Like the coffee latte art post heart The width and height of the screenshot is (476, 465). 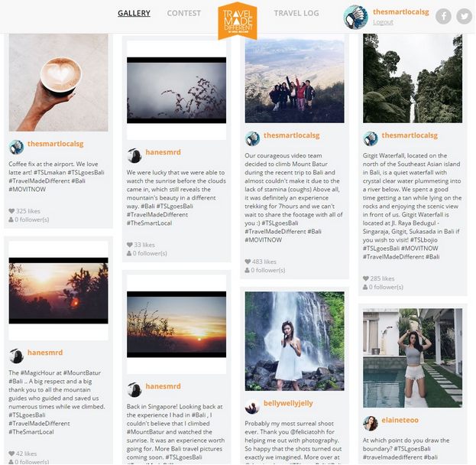[x=11, y=211]
